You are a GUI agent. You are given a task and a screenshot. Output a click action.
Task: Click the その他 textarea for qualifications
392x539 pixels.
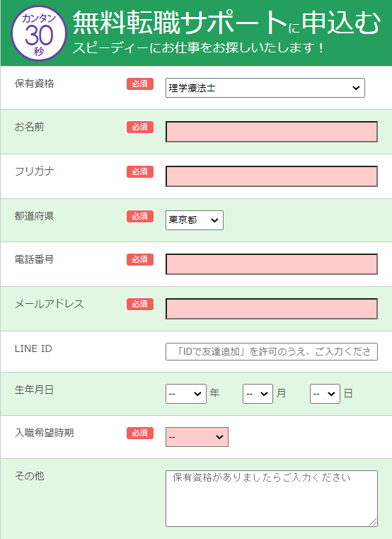tap(272, 499)
